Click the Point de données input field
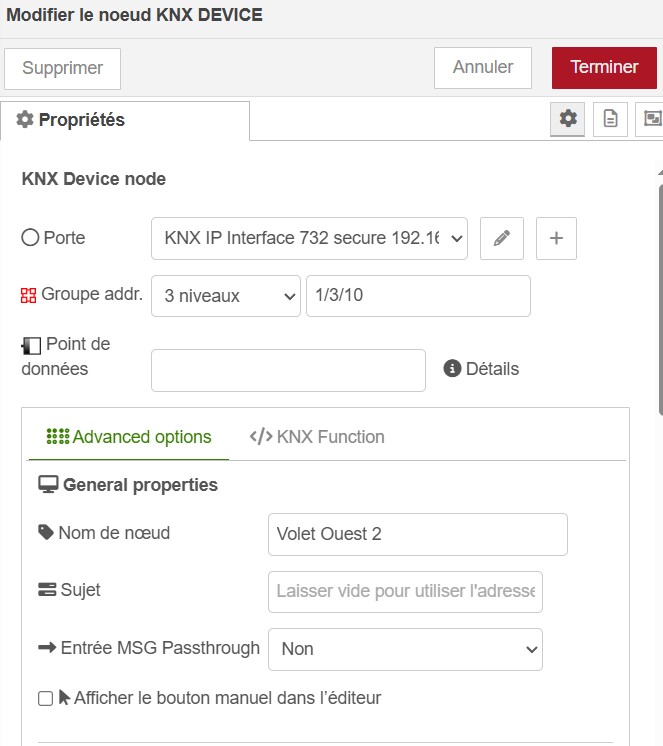This screenshot has width=663, height=746. 288,371
